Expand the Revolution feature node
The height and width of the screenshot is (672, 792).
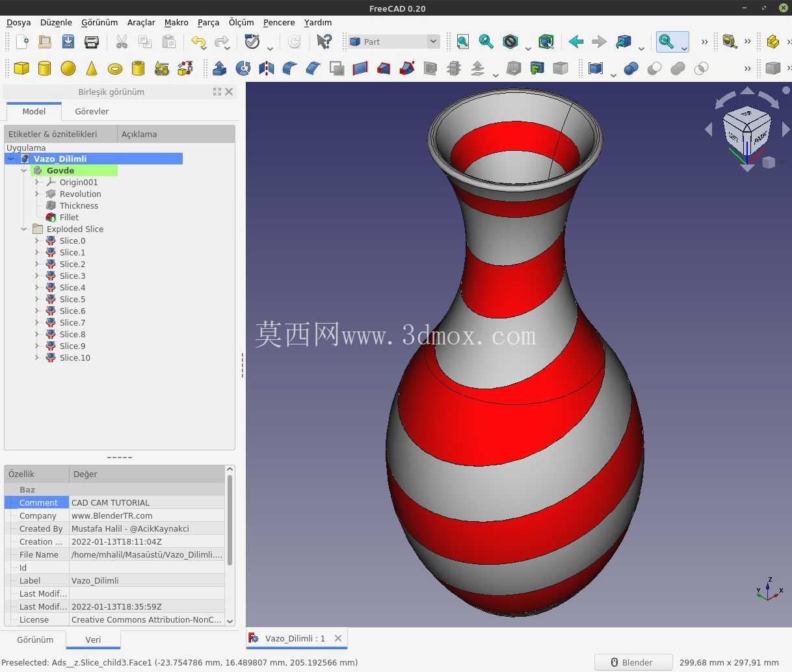37,194
